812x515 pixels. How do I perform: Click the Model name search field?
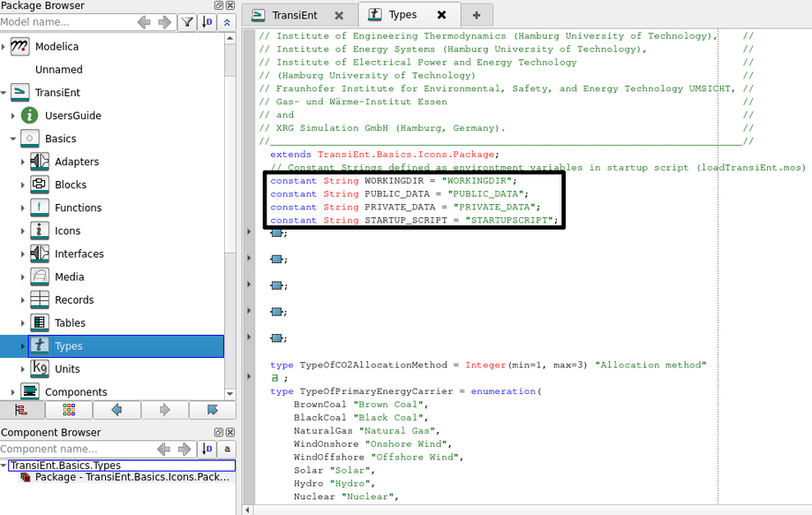pos(67,22)
